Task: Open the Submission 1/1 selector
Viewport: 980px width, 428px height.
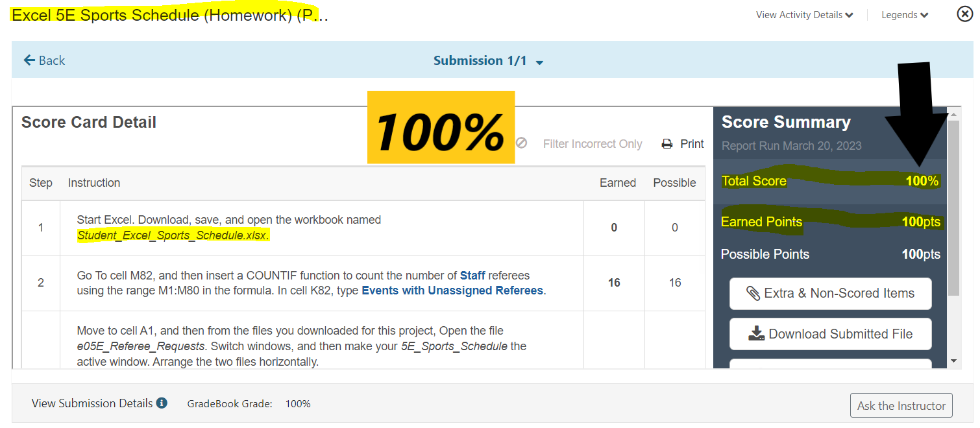Action: 488,61
